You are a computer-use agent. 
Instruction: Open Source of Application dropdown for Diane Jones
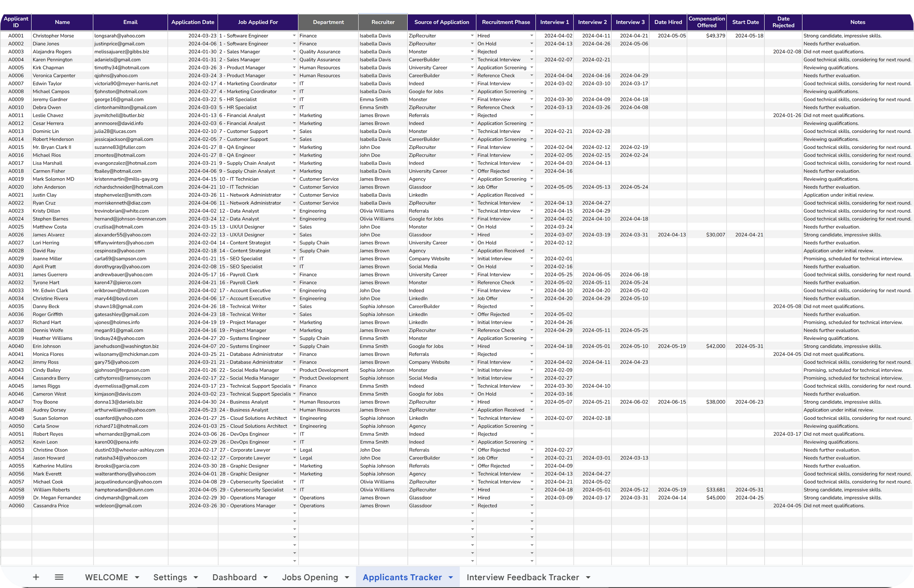click(472, 44)
